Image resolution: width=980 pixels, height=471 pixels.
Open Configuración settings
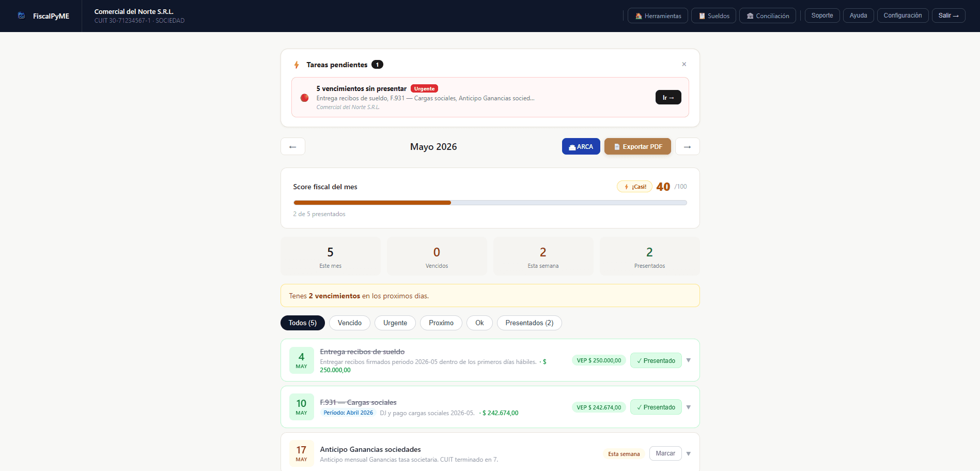click(x=903, y=16)
